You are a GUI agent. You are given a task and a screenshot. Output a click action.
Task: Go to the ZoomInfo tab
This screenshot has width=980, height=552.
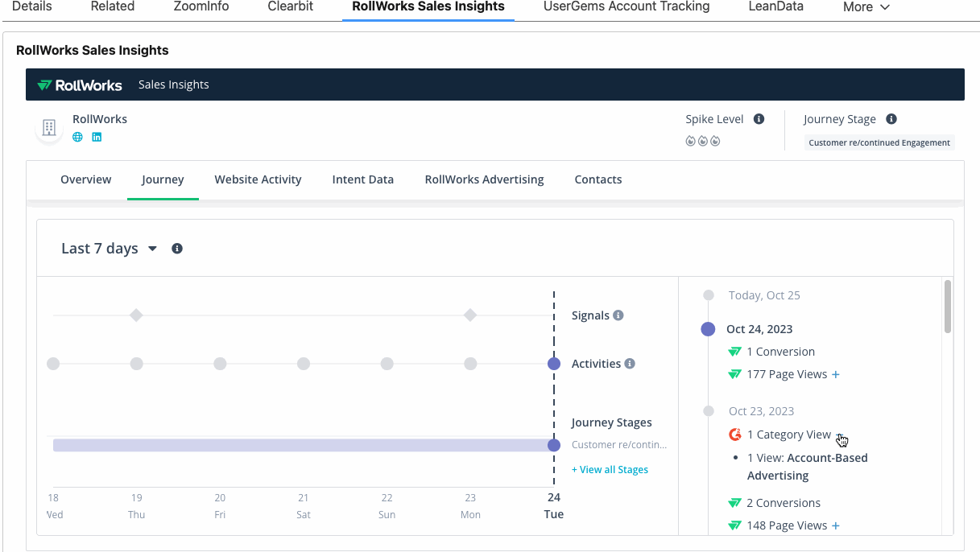[201, 6]
